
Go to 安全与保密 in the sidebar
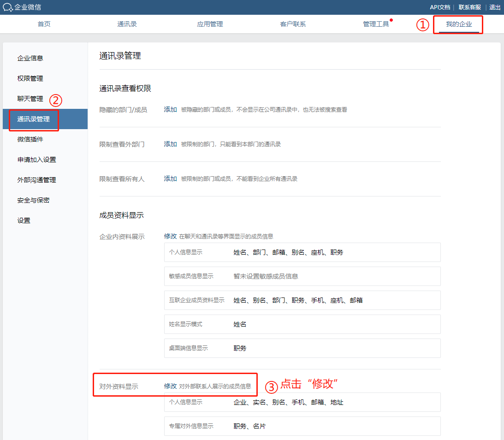click(34, 200)
